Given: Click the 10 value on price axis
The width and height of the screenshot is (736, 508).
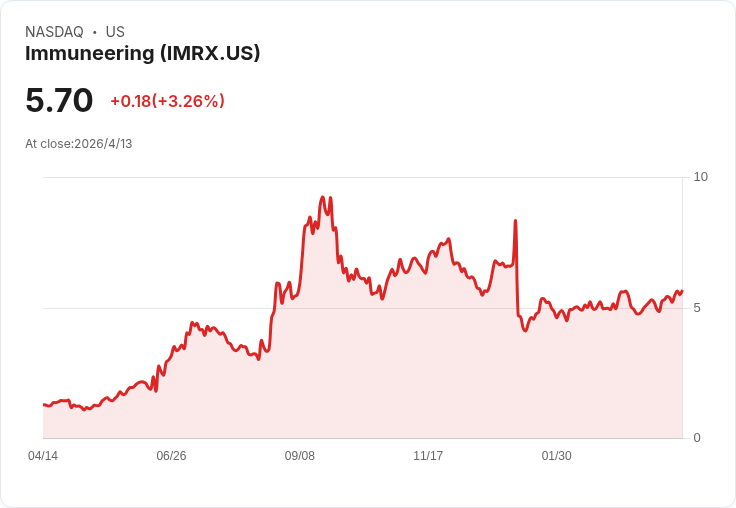Looking at the screenshot, I should pyautogui.click(x=700, y=177).
